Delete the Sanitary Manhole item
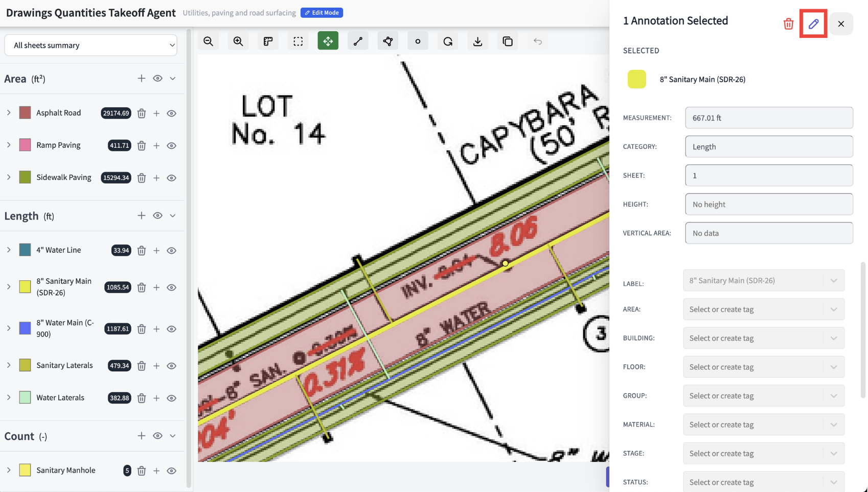This screenshot has height=492, width=868. coord(142,471)
